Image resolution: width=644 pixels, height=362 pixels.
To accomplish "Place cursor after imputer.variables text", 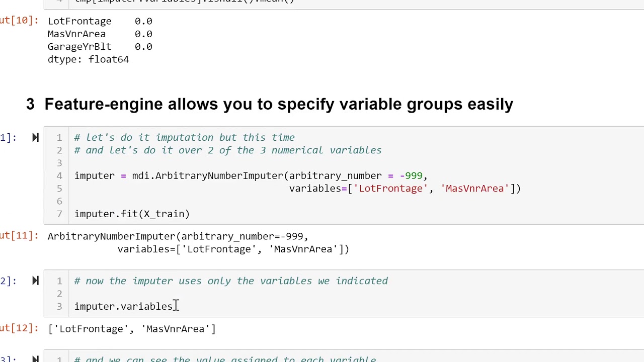I will pos(173,306).
